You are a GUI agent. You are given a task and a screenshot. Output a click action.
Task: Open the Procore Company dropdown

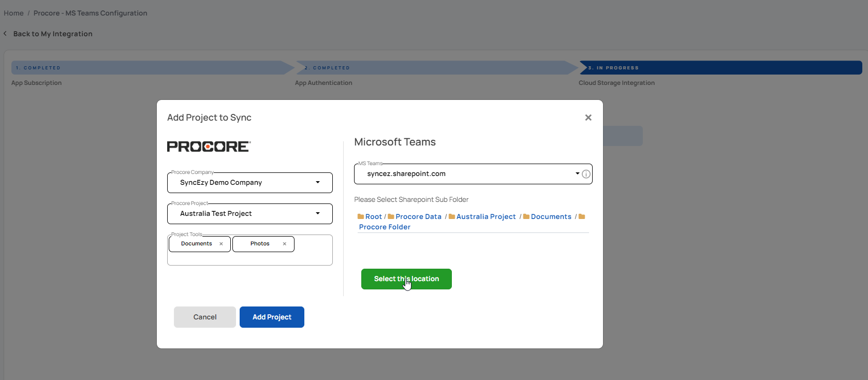[x=250, y=183]
